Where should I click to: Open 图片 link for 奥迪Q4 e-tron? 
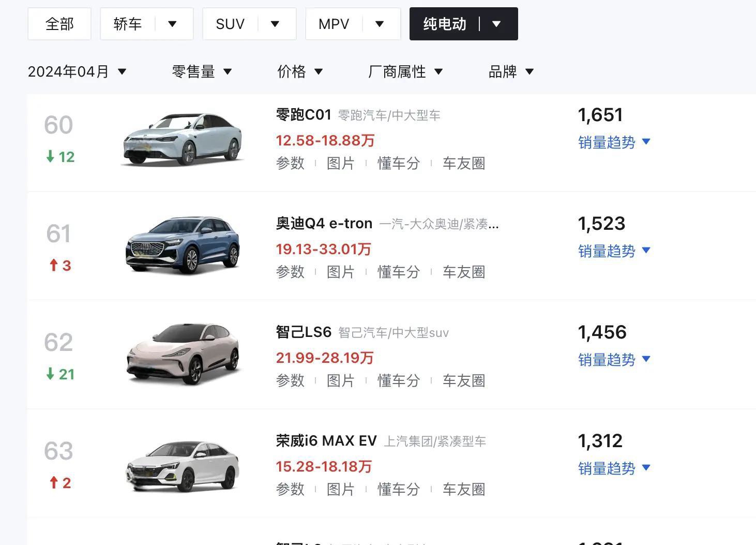pos(341,272)
